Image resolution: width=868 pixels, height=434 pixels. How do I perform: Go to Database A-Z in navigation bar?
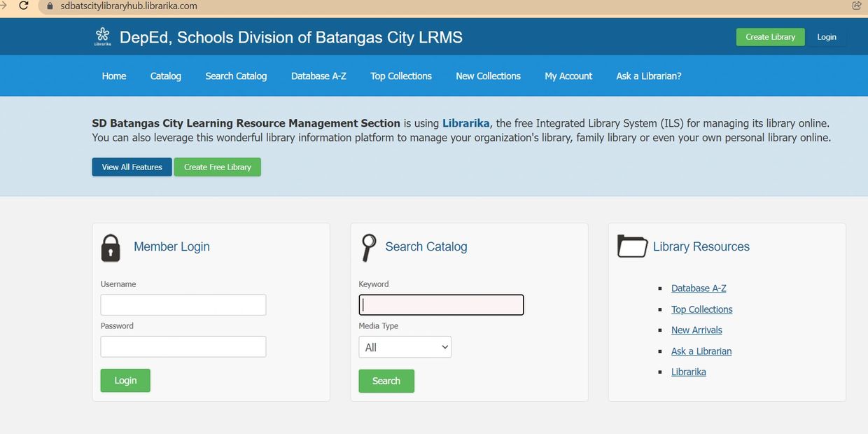click(x=318, y=76)
